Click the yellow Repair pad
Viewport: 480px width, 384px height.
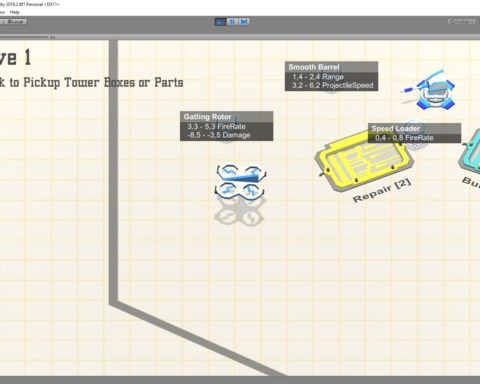(364, 162)
